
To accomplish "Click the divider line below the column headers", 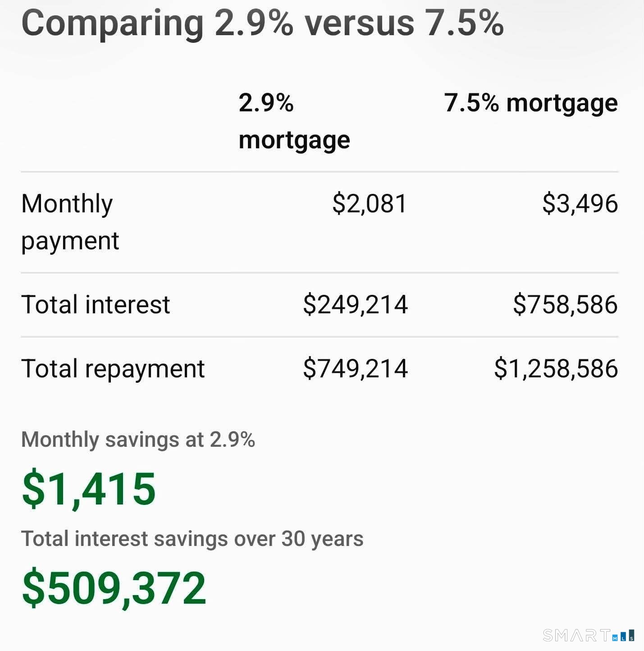I will (320, 172).
